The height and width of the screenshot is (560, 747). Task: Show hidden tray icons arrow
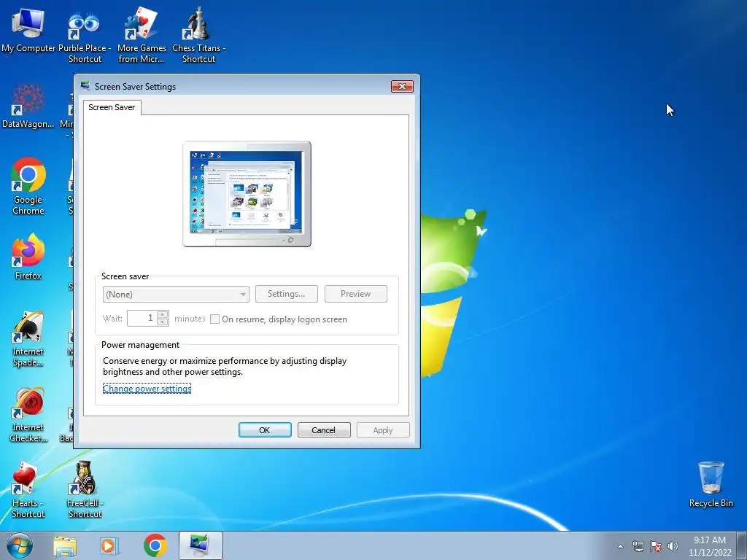(620, 546)
